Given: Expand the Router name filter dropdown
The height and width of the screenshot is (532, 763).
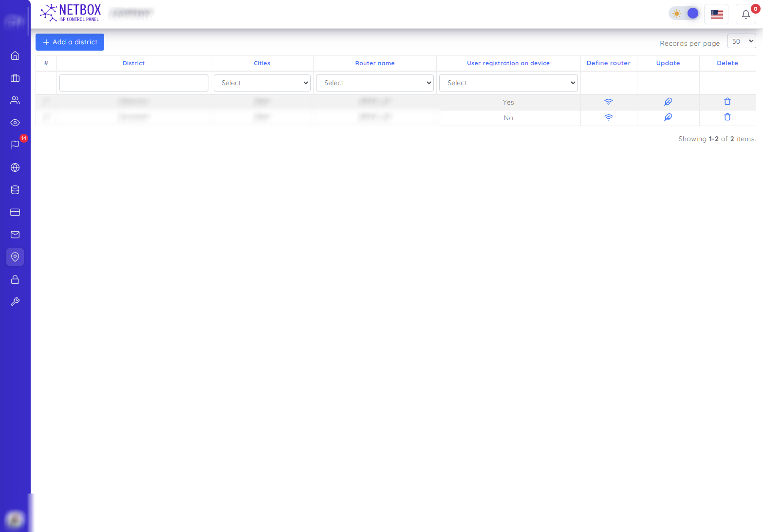Looking at the screenshot, I should 374,83.
